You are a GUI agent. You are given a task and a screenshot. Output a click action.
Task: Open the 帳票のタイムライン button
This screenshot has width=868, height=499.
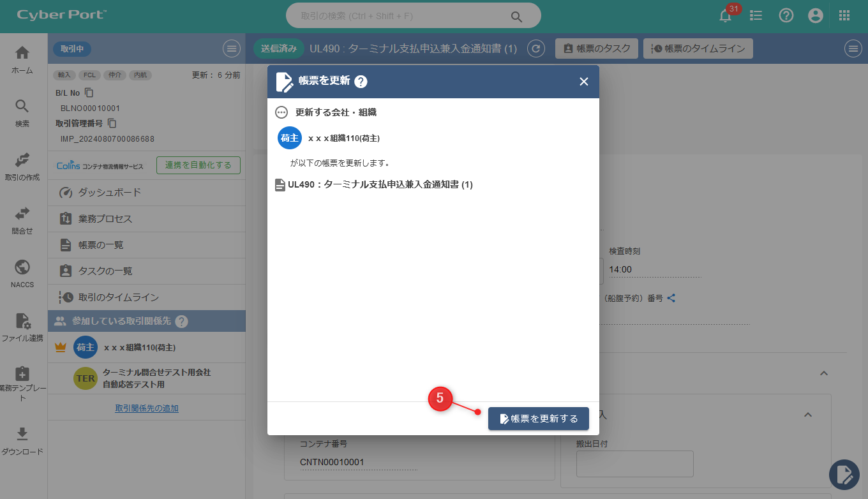click(698, 48)
